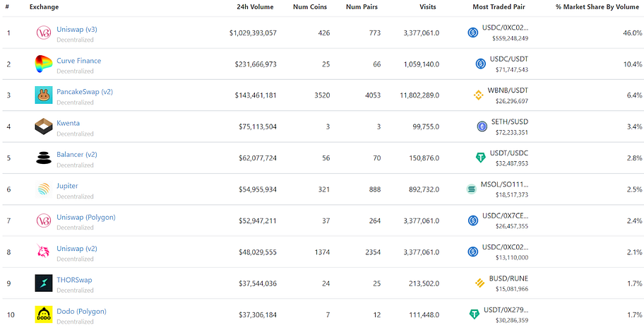Image resolution: width=644 pixels, height=330 pixels.
Task: Click the Uniswap (v3) pink logo icon
Action: tap(44, 33)
